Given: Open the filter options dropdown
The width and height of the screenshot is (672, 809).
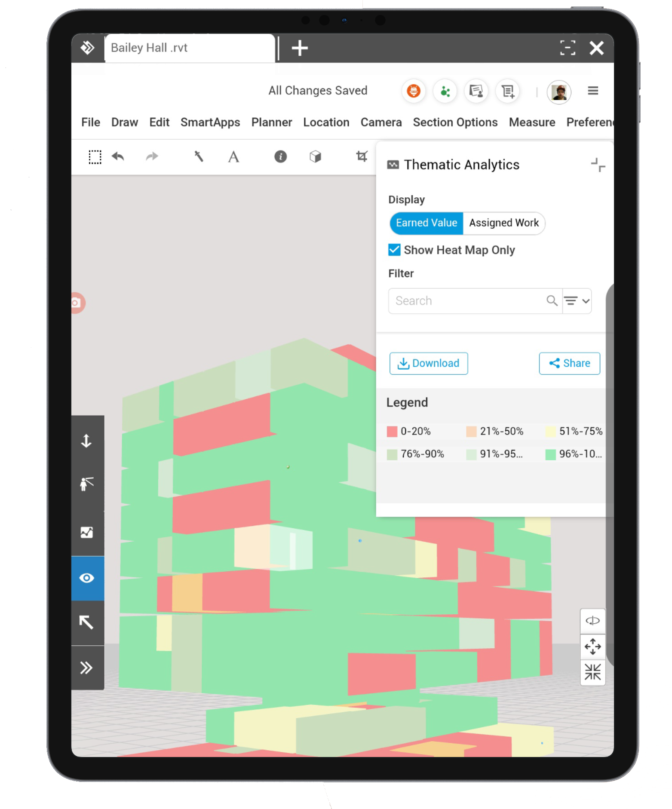Looking at the screenshot, I should (x=577, y=301).
